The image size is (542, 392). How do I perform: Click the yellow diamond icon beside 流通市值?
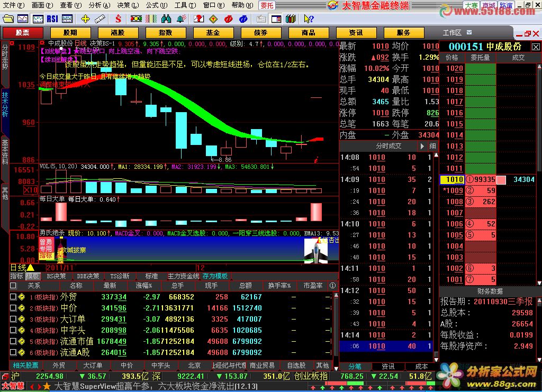(21, 341)
